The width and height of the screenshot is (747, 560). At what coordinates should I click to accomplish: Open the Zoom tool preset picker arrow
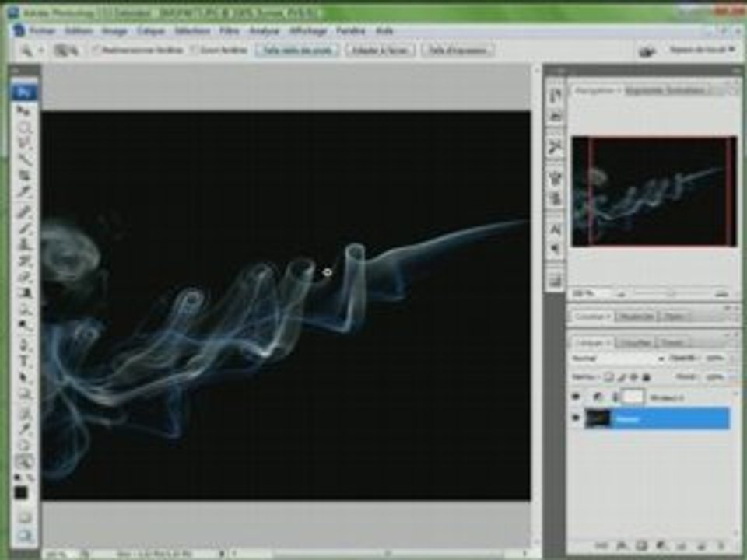(41, 51)
